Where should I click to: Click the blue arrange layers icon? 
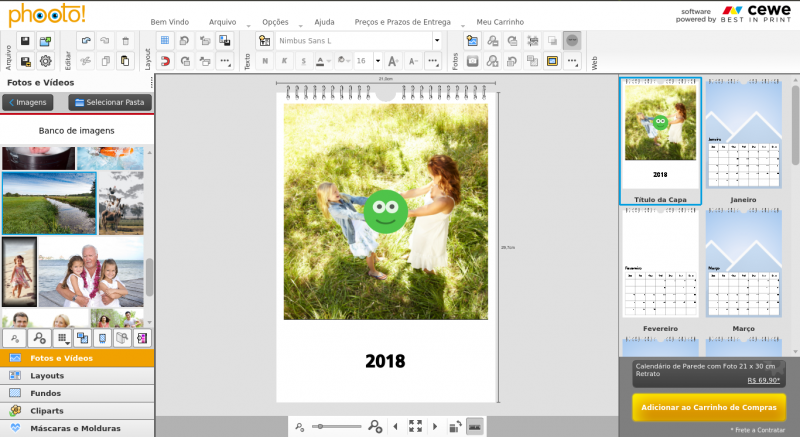[x=224, y=41]
